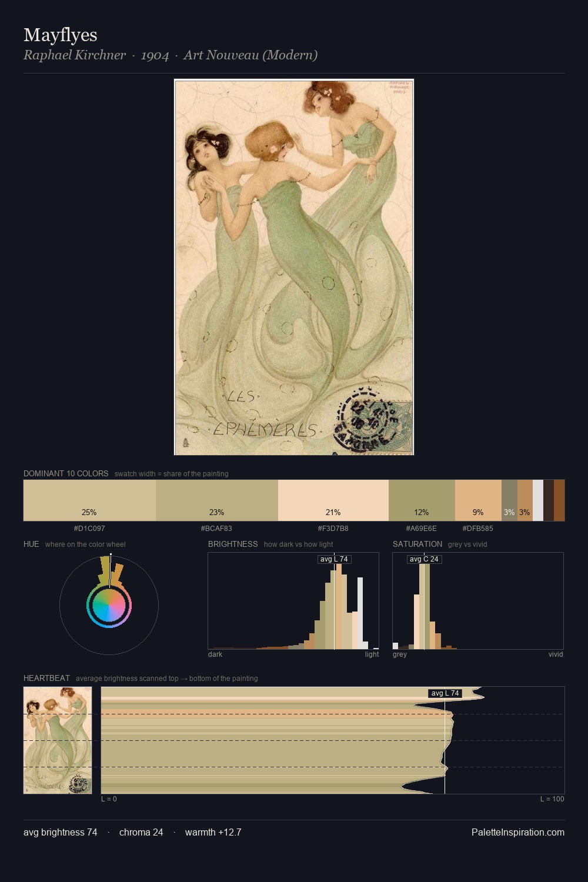Select the 23% olive swatch #BCAF83
This screenshot has width=588, height=882.
[217, 500]
